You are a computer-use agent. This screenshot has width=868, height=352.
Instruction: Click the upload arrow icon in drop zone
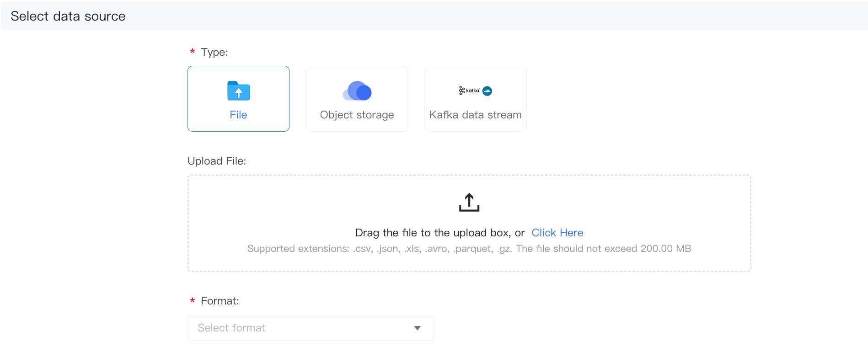[x=469, y=203]
